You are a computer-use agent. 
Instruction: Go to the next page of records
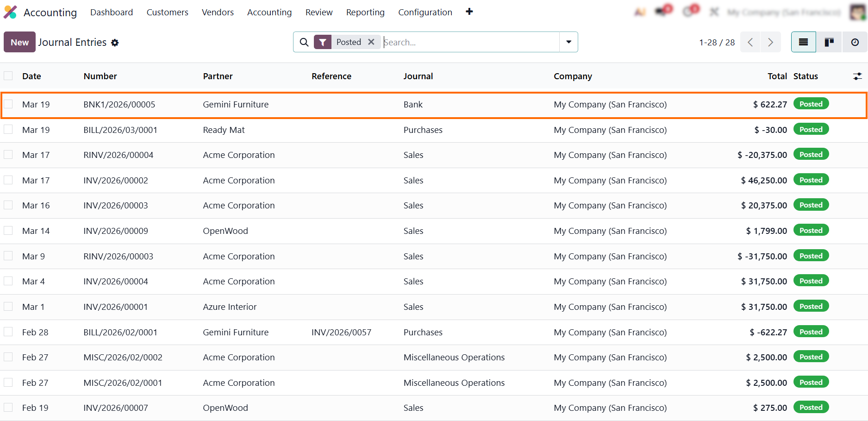tap(770, 42)
